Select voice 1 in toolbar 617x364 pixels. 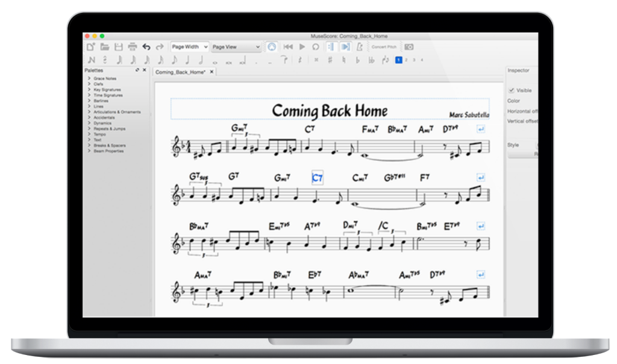398,60
